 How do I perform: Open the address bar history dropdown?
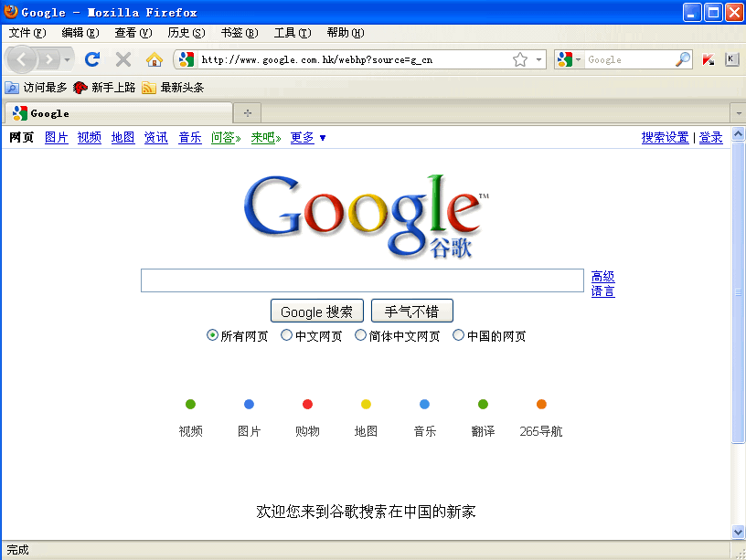[x=538, y=59]
